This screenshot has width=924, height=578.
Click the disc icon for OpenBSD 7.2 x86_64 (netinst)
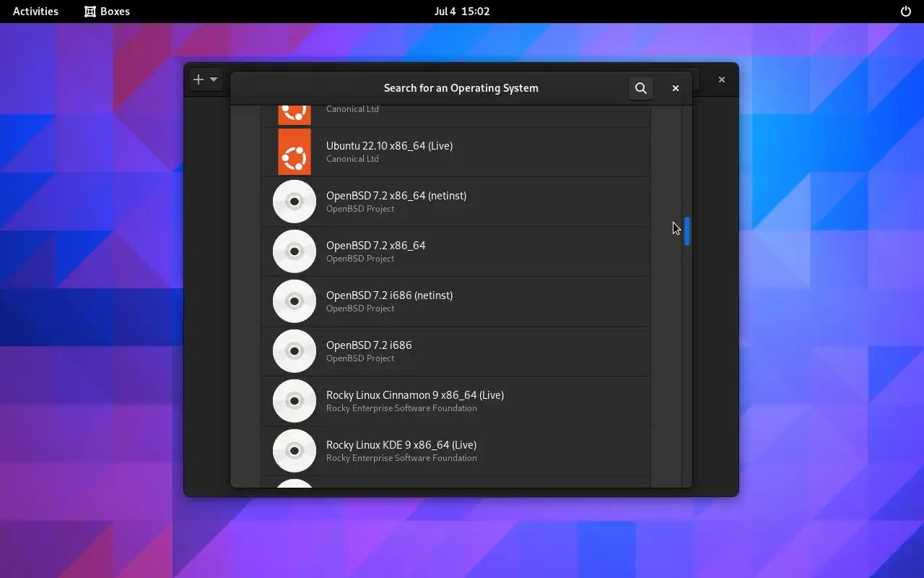pos(295,202)
